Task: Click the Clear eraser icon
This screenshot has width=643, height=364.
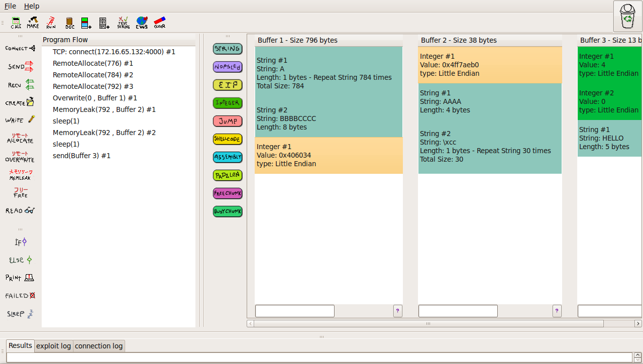Action: click(x=160, y=23)
